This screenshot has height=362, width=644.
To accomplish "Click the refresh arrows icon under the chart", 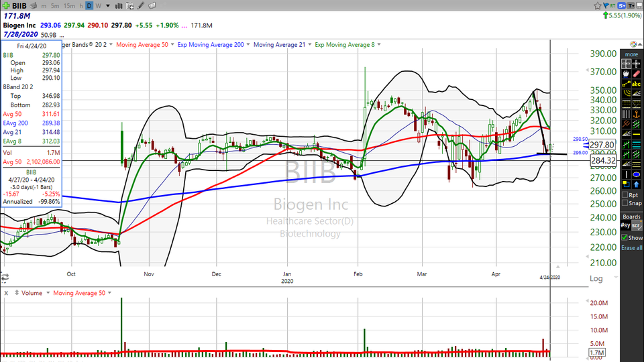I will 5,278.
